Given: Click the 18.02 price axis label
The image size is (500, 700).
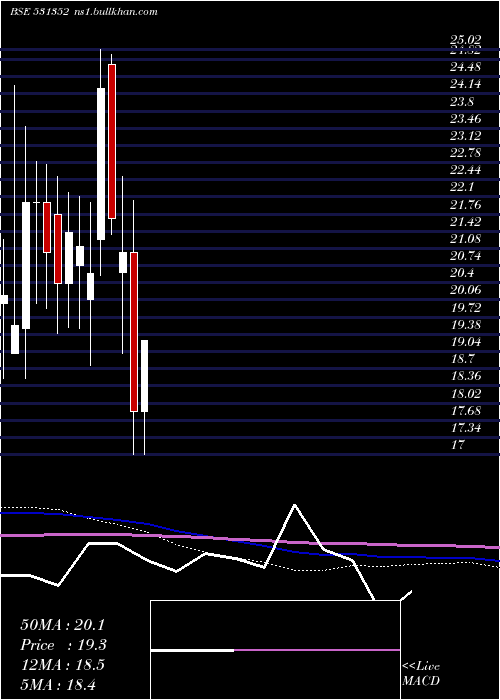Looking at the screenshot, I should pyautogui.click(x=466, y=394).
